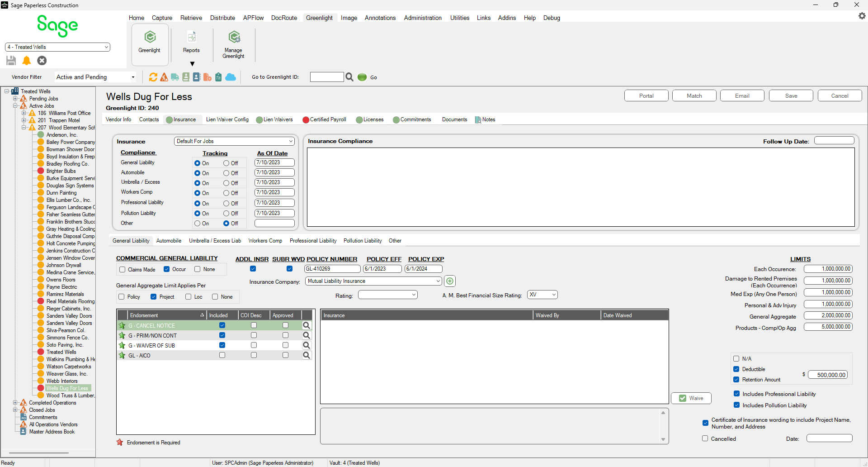Screen dimensions: 868x467
Task: Open the Greenlight ribbon button
Action: pyautogui.click(x=150, y=44)
